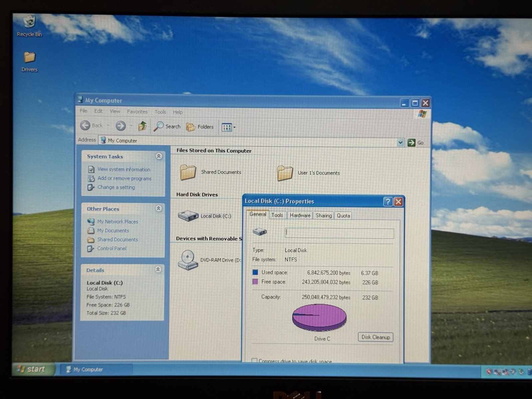Open the Favorites menu
532x399 pixels.
[x=137, y=112]
